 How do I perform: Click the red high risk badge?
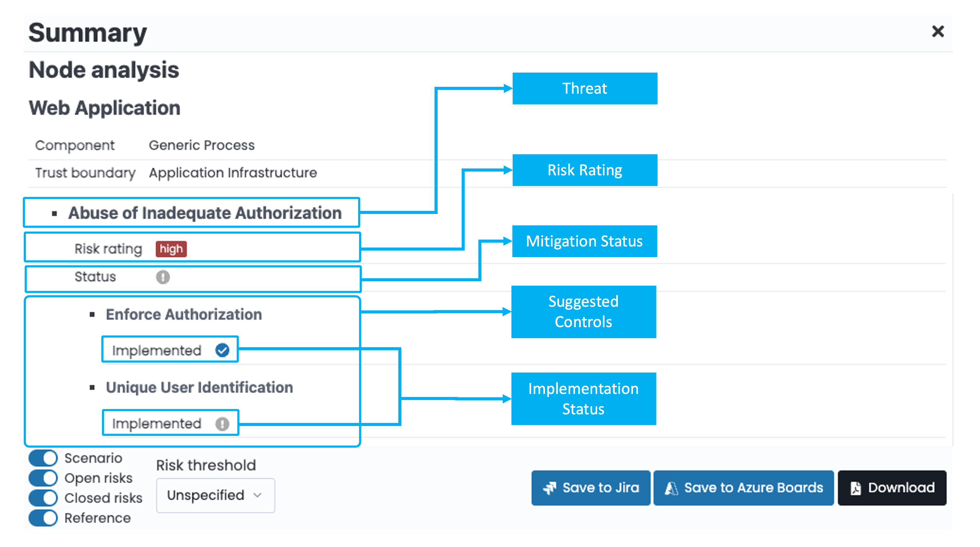pos(171,249)
